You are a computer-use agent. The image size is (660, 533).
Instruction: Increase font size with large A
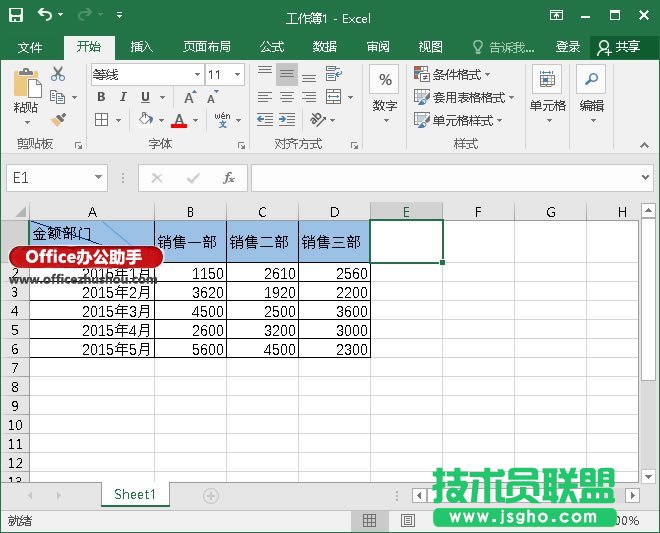(190, 97)
